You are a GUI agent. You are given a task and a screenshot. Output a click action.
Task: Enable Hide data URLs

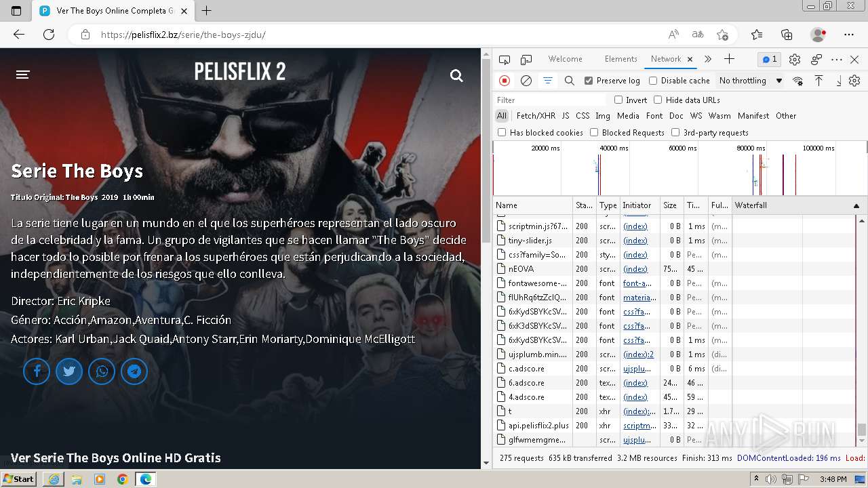(x=658, y=100)
